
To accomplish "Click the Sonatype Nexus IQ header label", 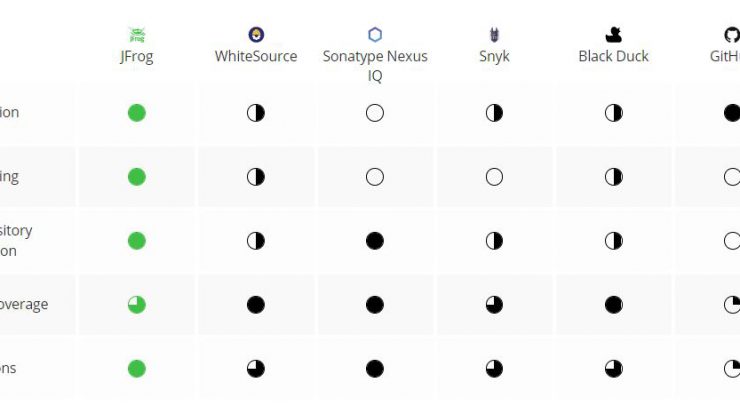I will (x=375, y=66).
